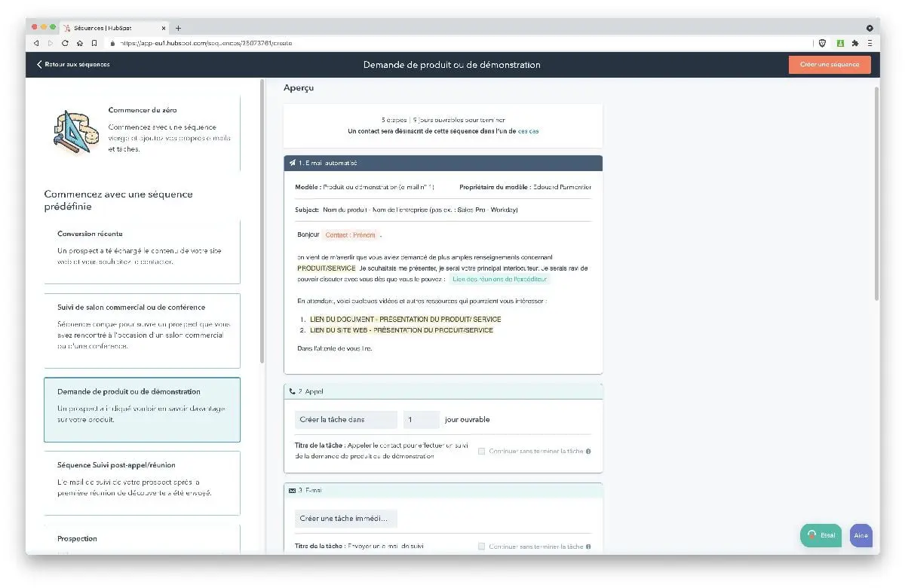Open the Aide help button
The height and width of the screenshot is (588, 905).
tap(861, 535)
